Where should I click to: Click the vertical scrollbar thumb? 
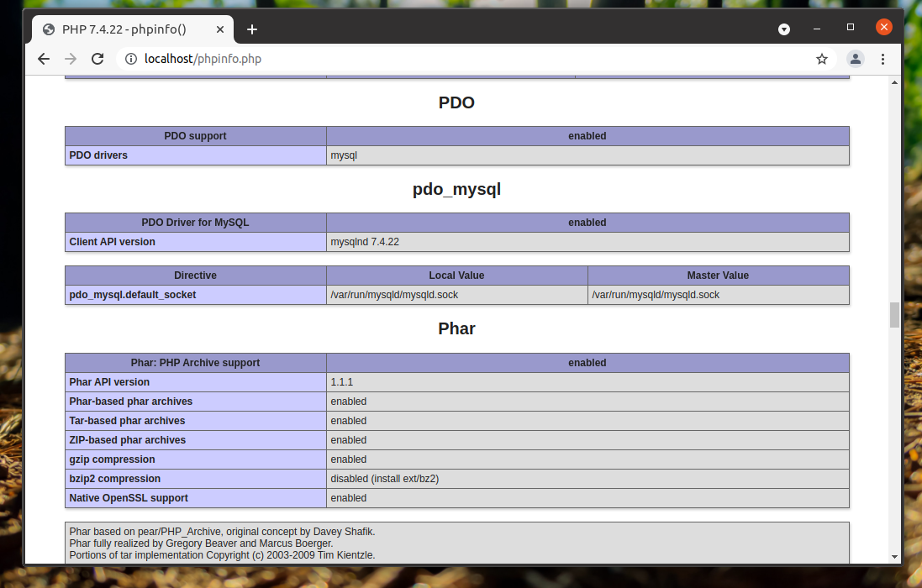tap(894, 315)
